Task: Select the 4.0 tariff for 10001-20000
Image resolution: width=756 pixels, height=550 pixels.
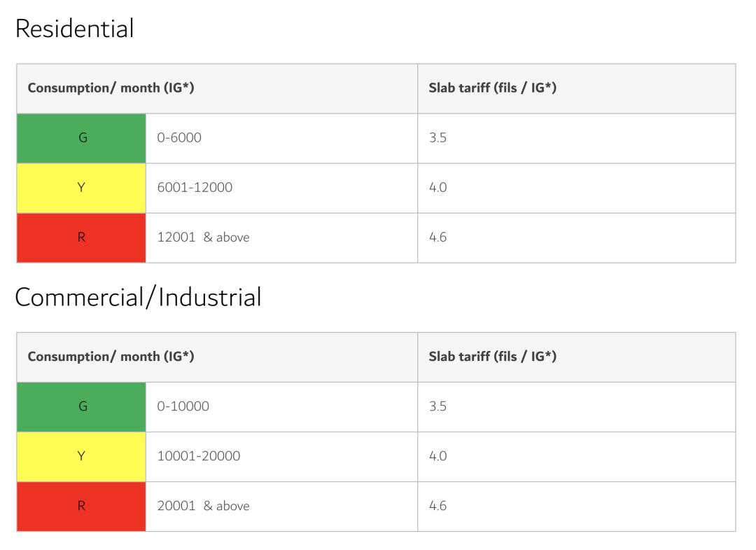Action: tap(437, 456)
